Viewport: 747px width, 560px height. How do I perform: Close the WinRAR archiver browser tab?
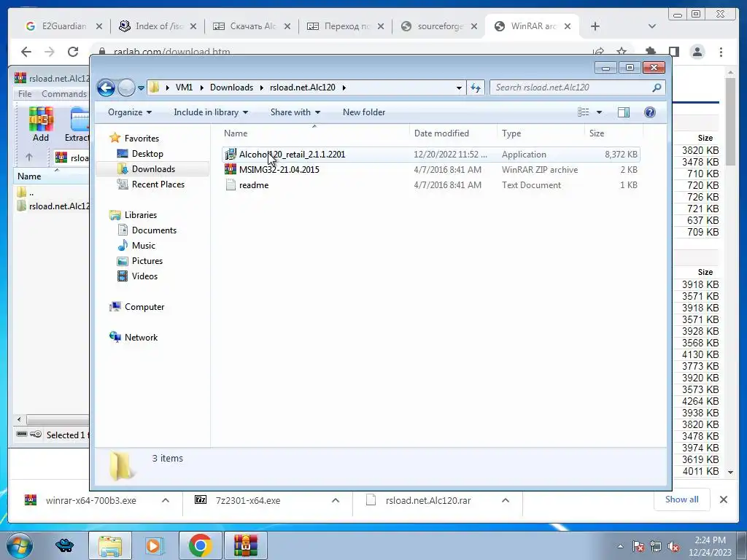pos(568,27)
